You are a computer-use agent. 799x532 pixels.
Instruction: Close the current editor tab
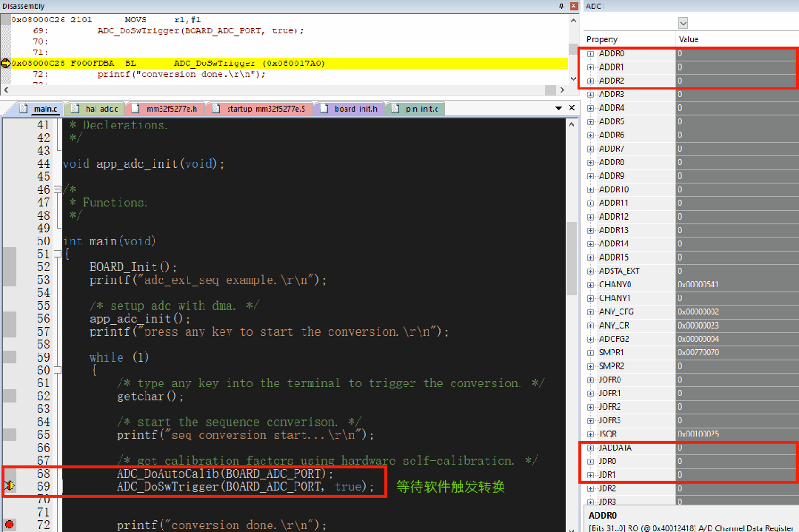pos(572,108)
